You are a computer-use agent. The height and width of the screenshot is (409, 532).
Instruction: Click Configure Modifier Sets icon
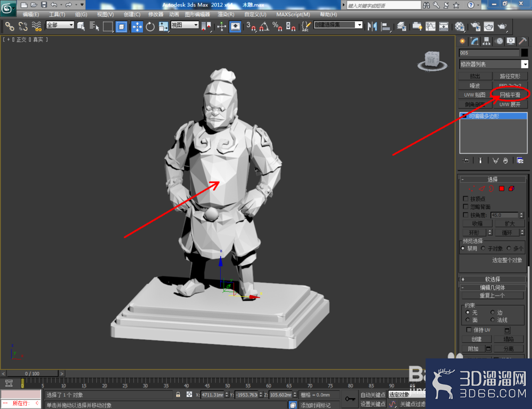click(520, 160)
